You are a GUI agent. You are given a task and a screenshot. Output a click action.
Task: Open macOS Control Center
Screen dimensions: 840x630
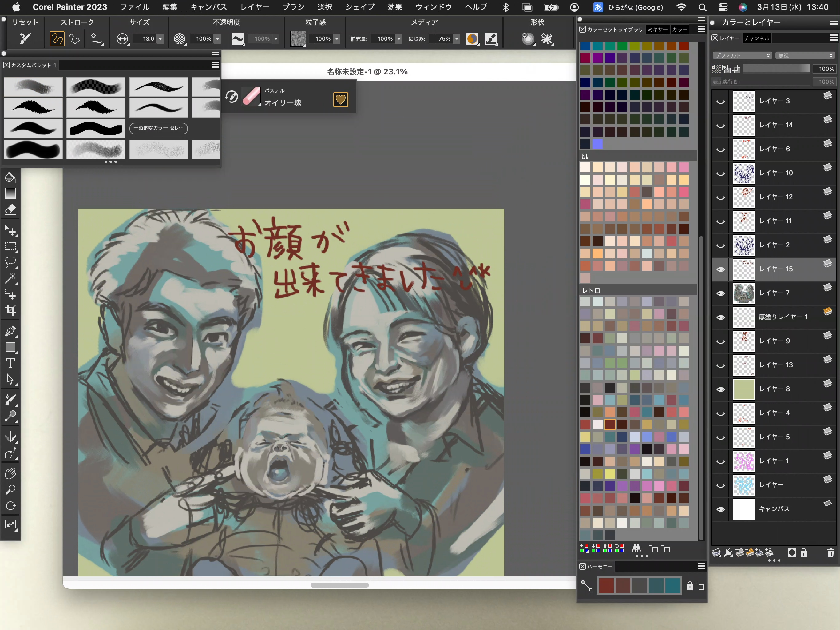point(723,7)
